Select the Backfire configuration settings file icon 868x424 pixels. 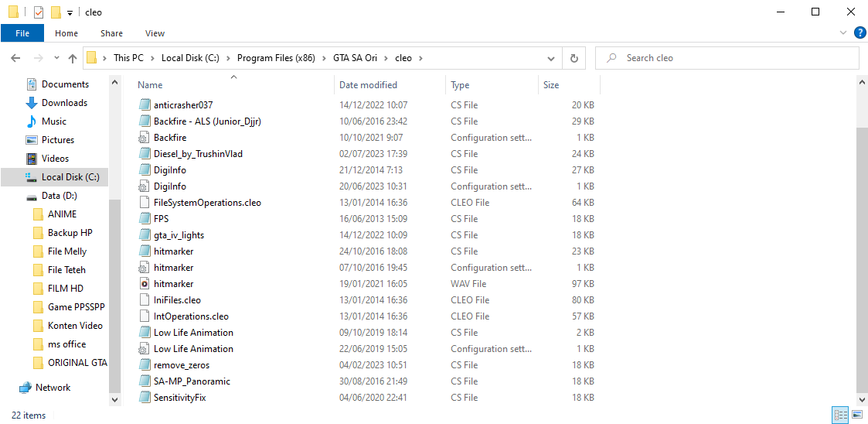click(x=144, y=138)
